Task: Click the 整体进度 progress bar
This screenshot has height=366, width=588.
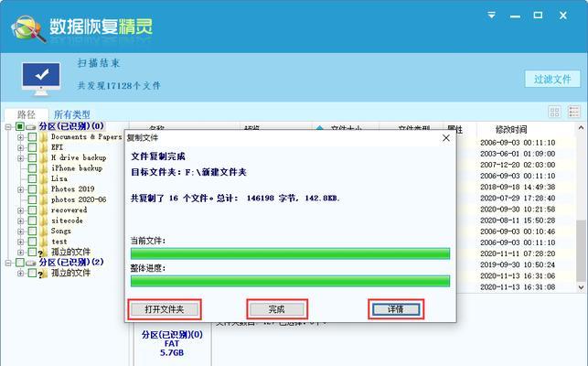Action: pos(290,281)
